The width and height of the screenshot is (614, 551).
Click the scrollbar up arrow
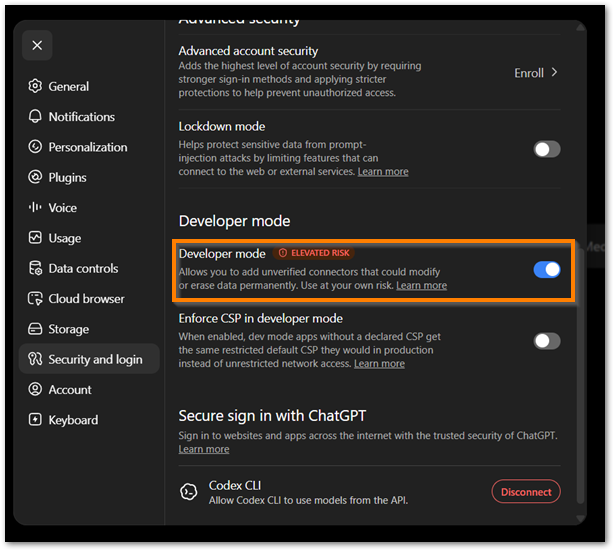581,27
